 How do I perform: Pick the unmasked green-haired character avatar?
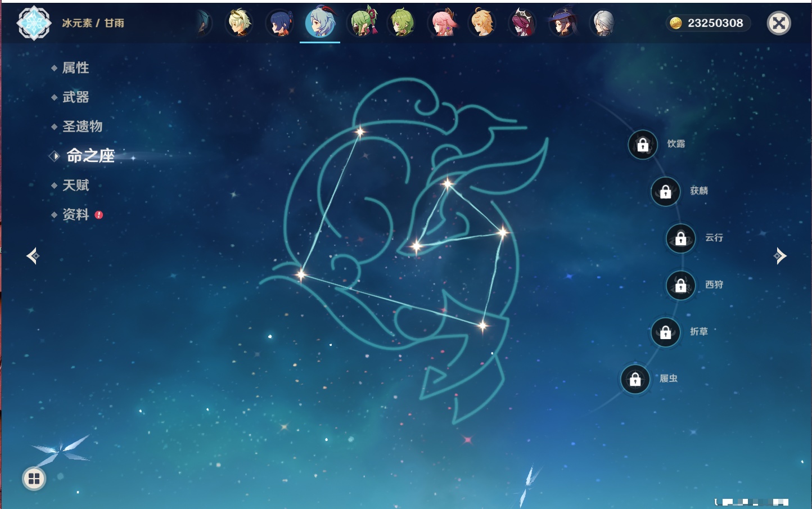click(x=402, y=23)
